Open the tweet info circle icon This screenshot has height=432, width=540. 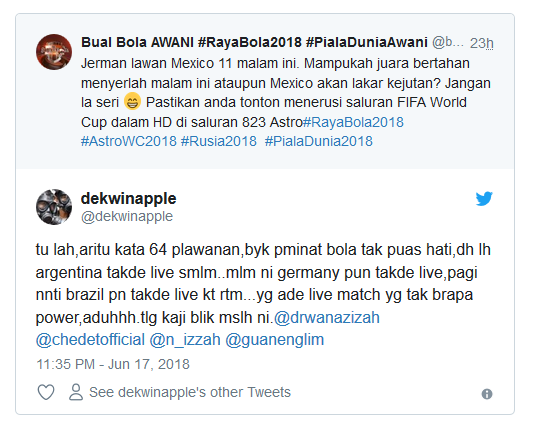(487, 394)
